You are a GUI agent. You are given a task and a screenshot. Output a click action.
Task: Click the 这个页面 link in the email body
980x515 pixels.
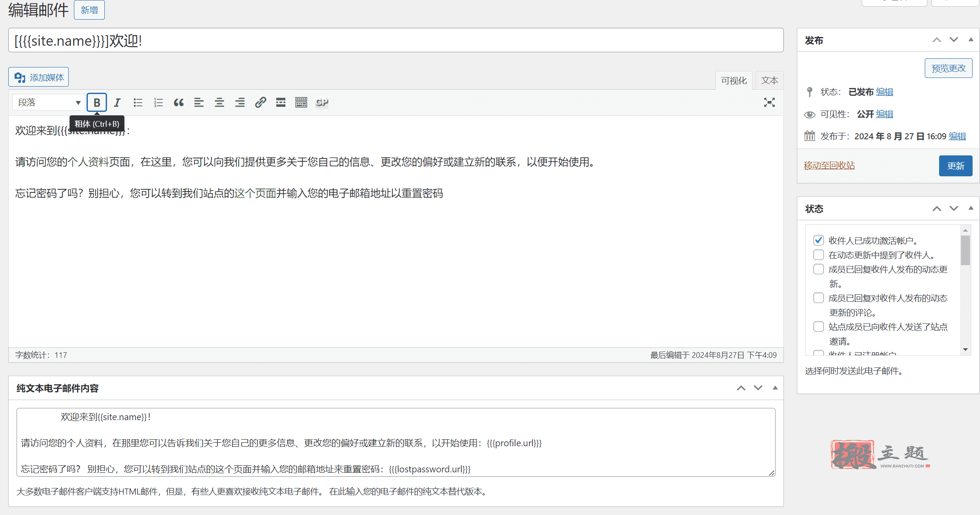255,193
